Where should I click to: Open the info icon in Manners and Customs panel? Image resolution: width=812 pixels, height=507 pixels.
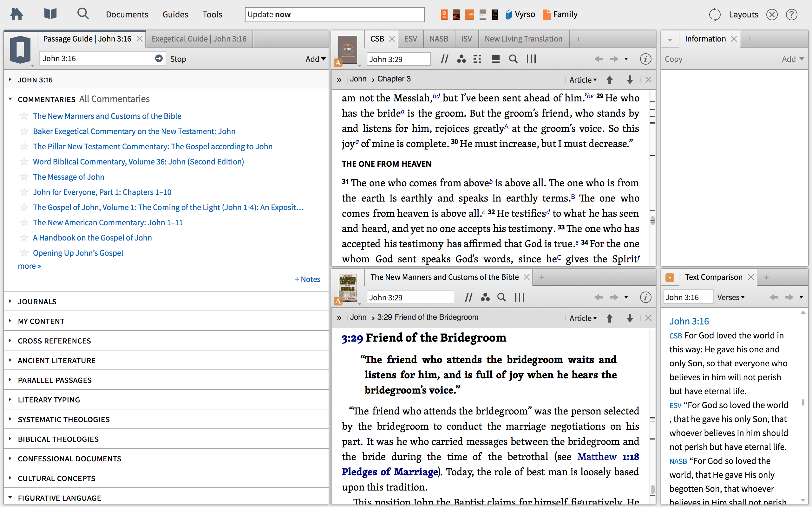click(x=645, y=298)
